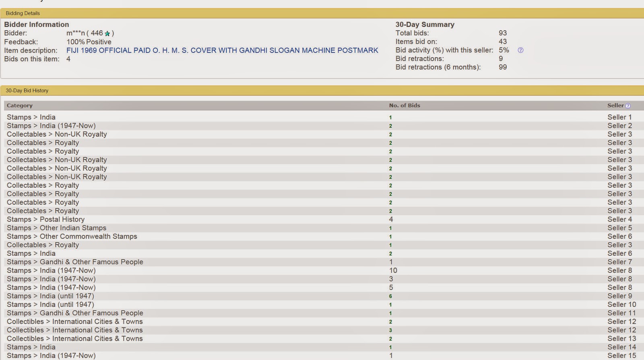Select the Bid activity value 5%
The width and height of the screenshot is (644, 360).
tap(504, 50)
